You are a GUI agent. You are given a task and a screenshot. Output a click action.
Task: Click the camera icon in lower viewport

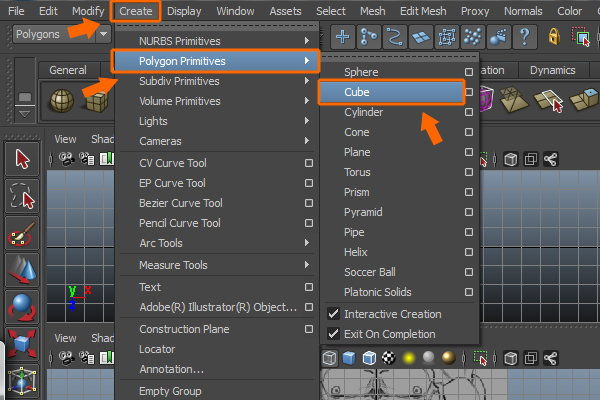coord(67,358)
